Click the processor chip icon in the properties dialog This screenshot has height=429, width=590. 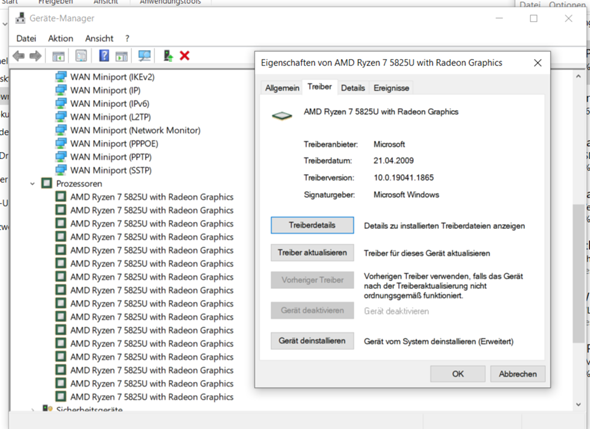click(282, 116)
